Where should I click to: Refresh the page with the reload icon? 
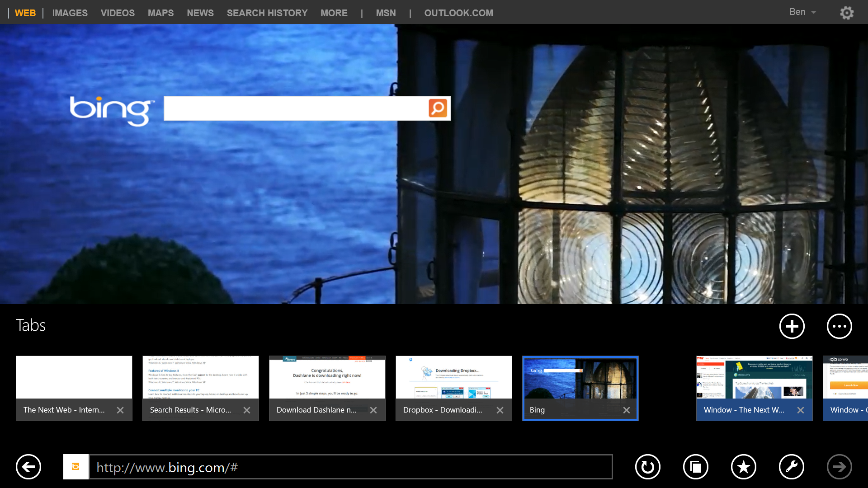click(648, 467)
